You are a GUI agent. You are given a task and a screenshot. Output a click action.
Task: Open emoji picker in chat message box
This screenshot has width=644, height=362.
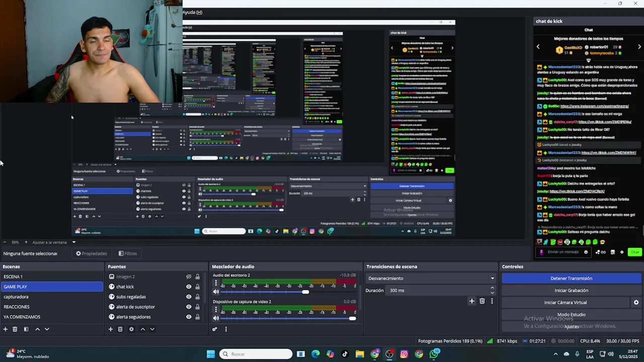586,252
